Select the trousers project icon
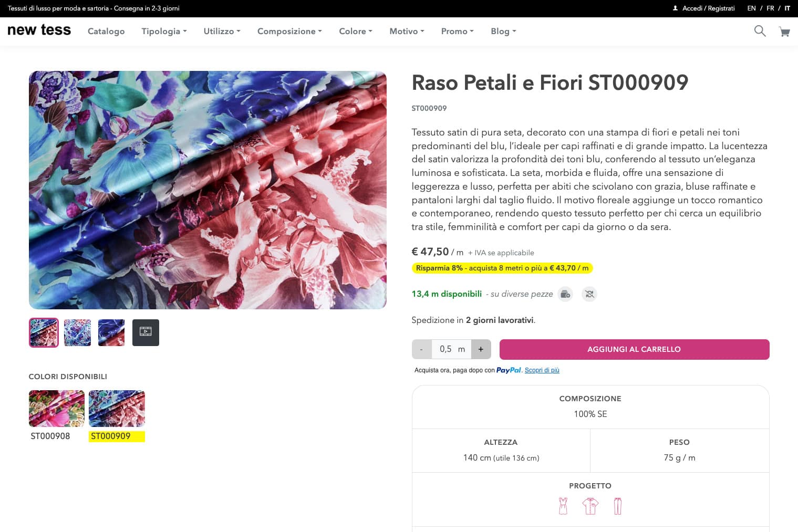Image resolution: width=798 pixels, height=532 pixels. pos(618,506)
